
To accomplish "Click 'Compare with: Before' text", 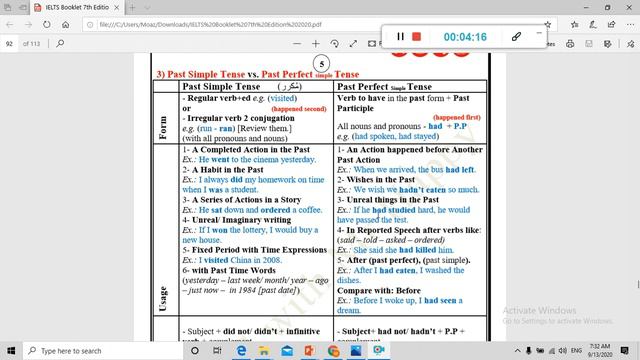I will coord(379,291).
